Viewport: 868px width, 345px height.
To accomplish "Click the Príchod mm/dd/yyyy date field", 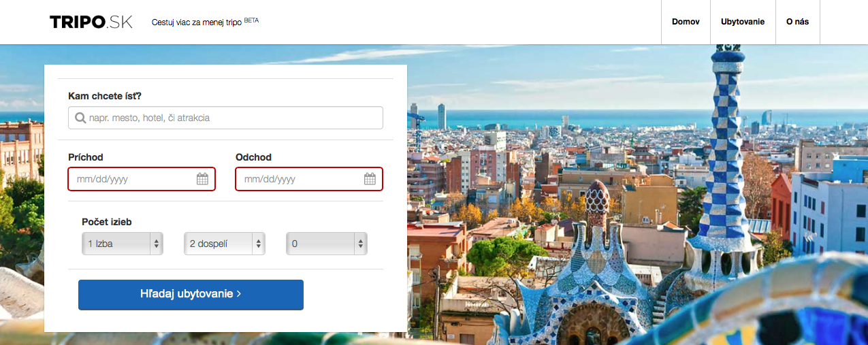I will [x=142, y=179].
